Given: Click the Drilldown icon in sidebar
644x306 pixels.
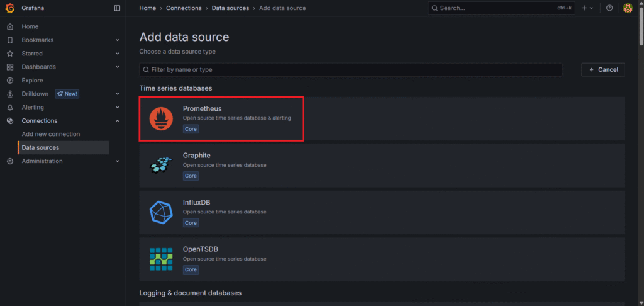Looking at the screenshot, I should [10, 94].
